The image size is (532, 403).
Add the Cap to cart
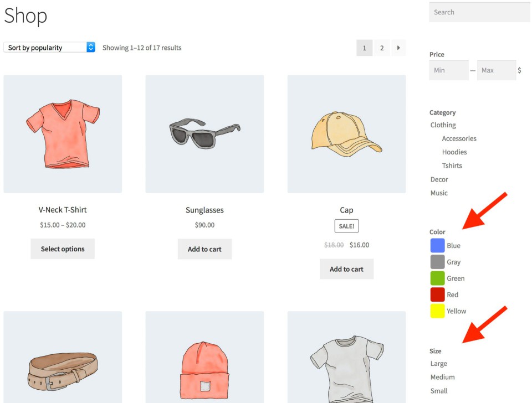346,269
